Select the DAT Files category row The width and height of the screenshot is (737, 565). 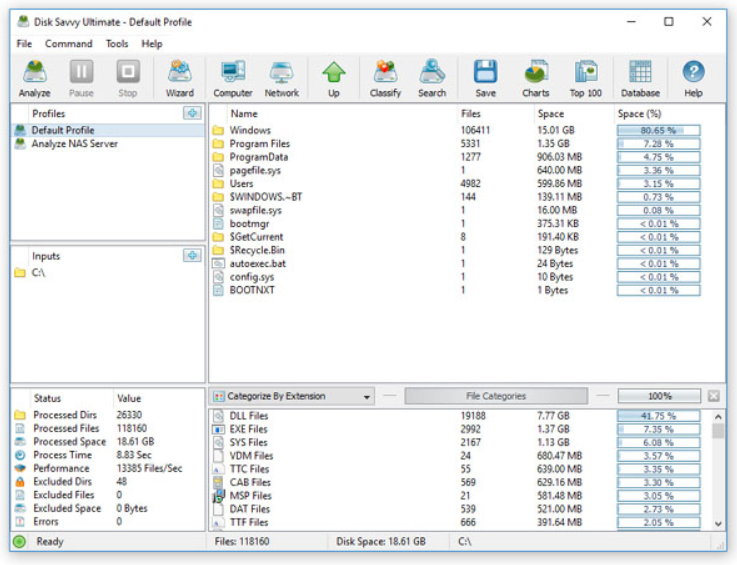[x=456, y=509]
